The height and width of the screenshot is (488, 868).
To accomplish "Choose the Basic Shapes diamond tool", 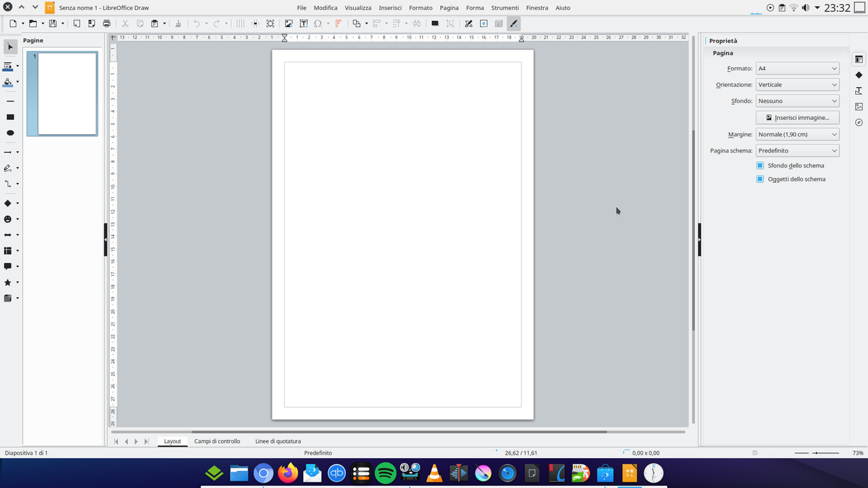I will 8,203.
